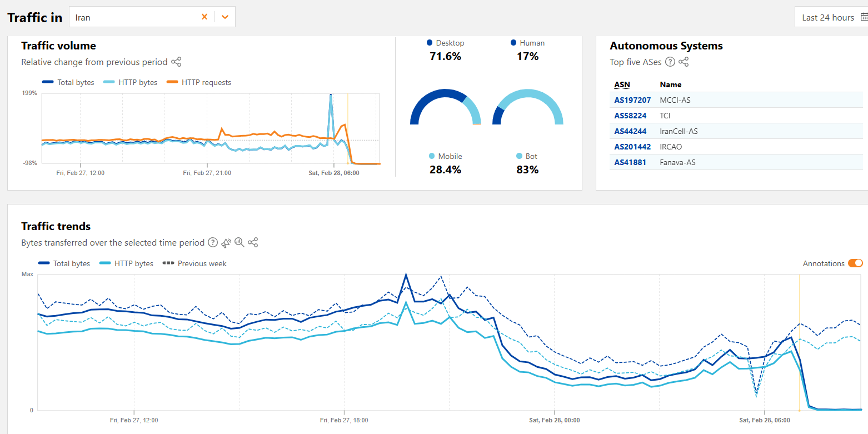This screenshot has height=434, width=868.
Task: Open help for Traffic trends description
Action: pyautogui.click(x=213, y=242)
